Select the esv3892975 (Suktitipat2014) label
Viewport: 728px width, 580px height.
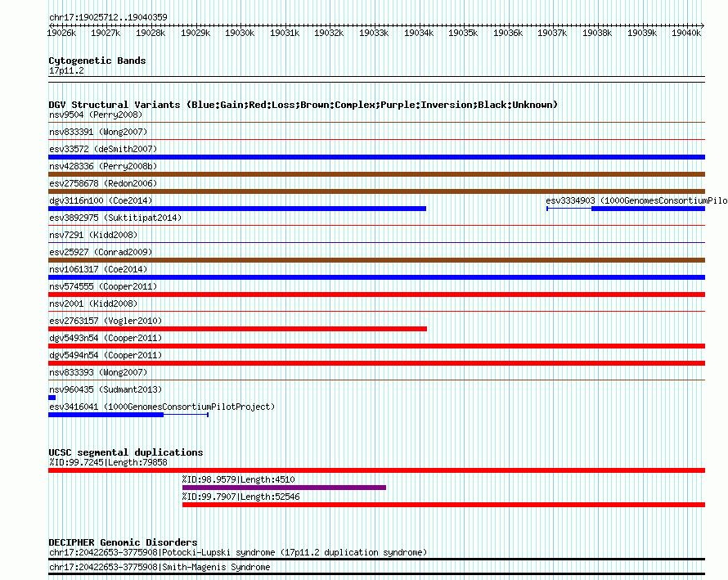(x=115, y=218)
